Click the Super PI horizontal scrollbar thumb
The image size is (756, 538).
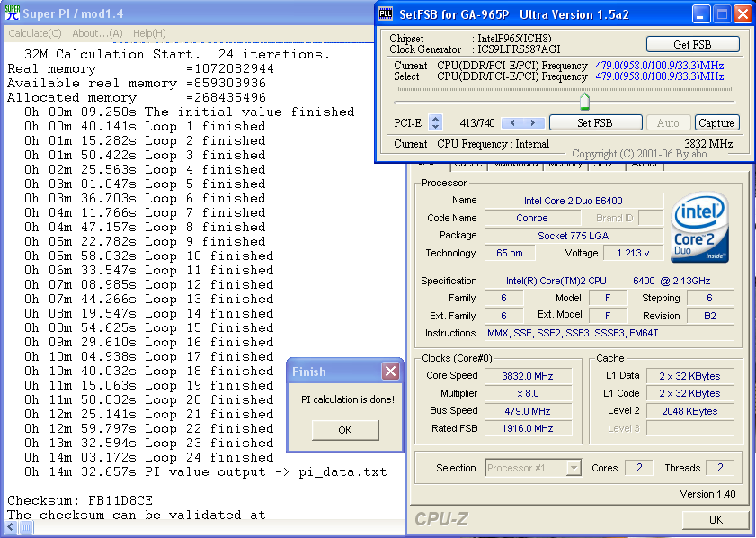[26, 527]
